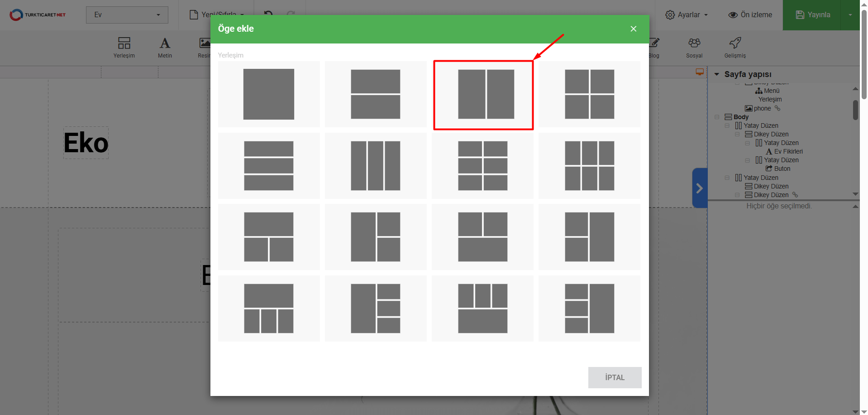Screen dimensions: 868x415
Task: Click the blue side panel arrow
Action: [x=699, y=188]
